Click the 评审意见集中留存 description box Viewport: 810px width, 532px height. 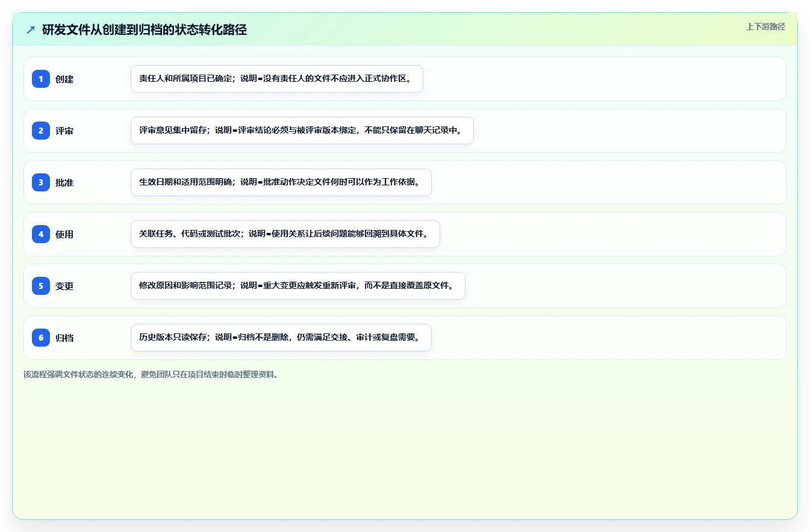click(x=302, y=131)
